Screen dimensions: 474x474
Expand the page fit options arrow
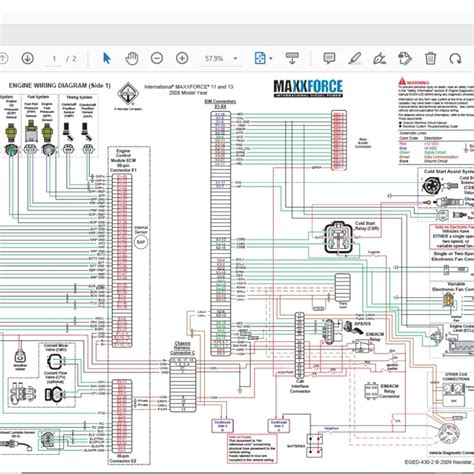pos(271,59)
